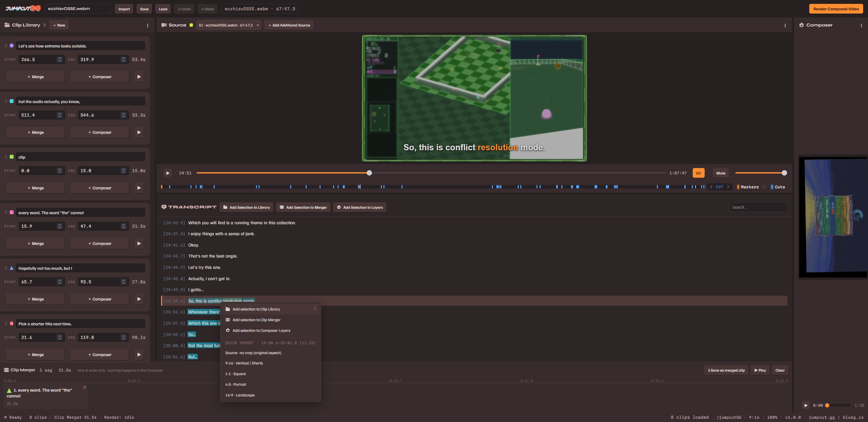Select '16:9 · Landscape' quick export
Image resolution: width=868 pixels, height=422 pixels.
tap(271, 395)
